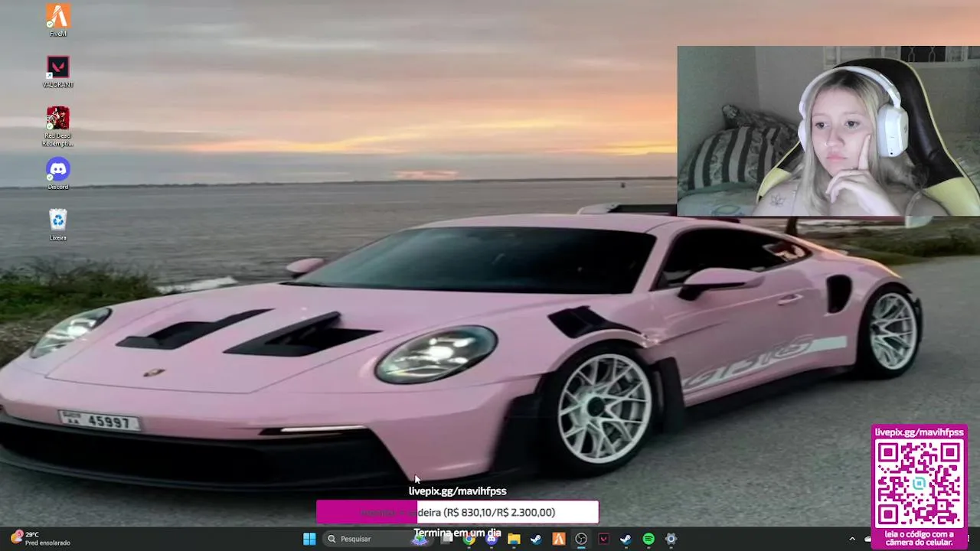Image resolution: width=980 pixels, height=551 pixels.
Task: Open the first Steam taskbar icon
Action: point(536,539)
